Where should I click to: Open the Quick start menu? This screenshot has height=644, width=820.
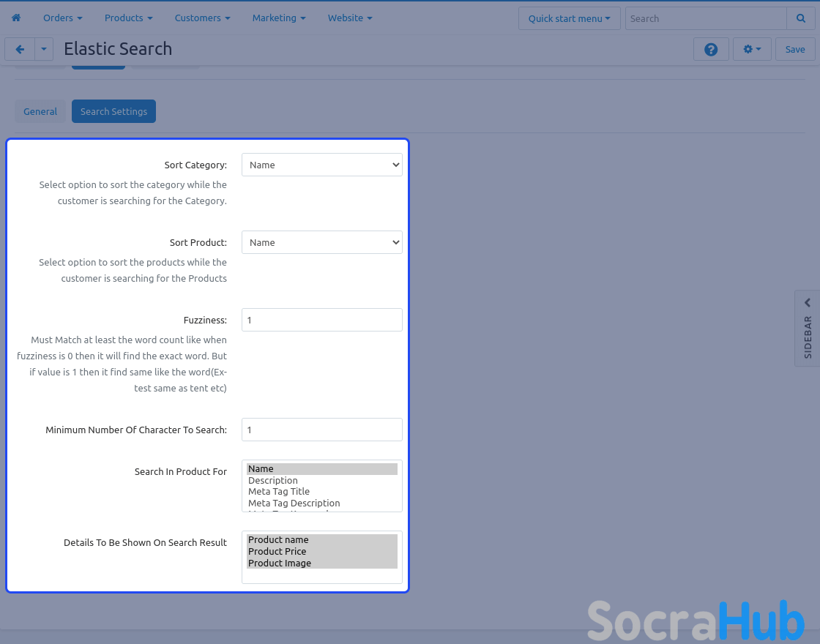coord(569,18)
